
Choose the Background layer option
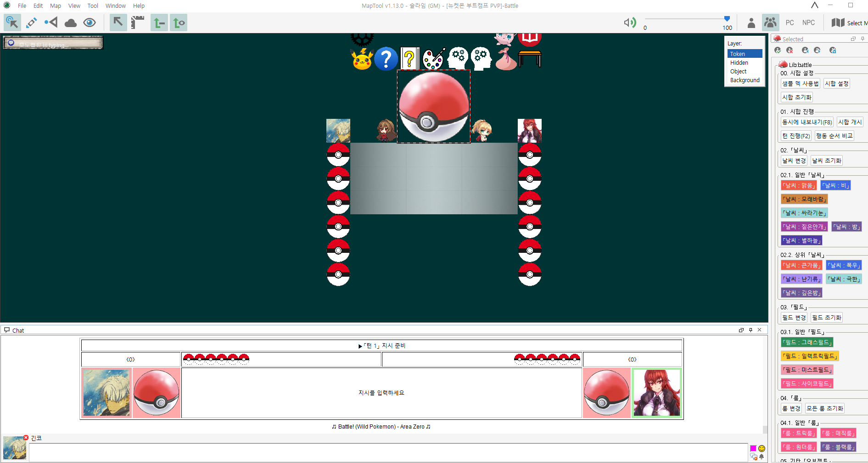point(745,80)
